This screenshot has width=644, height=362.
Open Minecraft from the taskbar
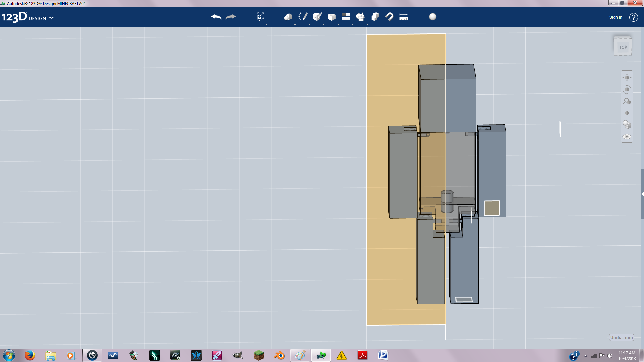pyautogui.click(x=259, y=355)
